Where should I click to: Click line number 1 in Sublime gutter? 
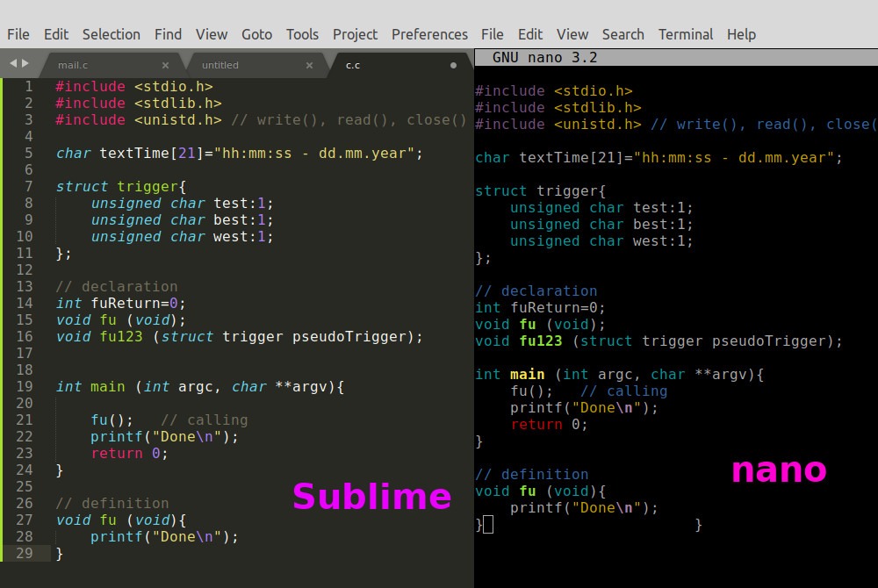[29, 87]
